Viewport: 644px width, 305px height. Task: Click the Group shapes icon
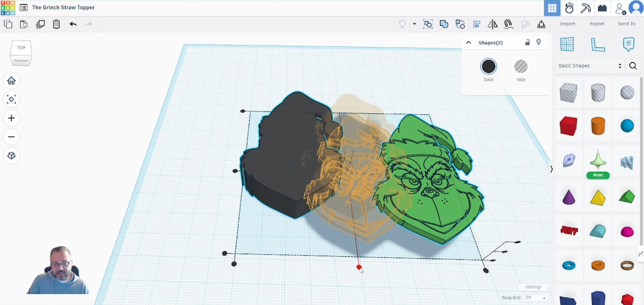(x=428, y=24)
